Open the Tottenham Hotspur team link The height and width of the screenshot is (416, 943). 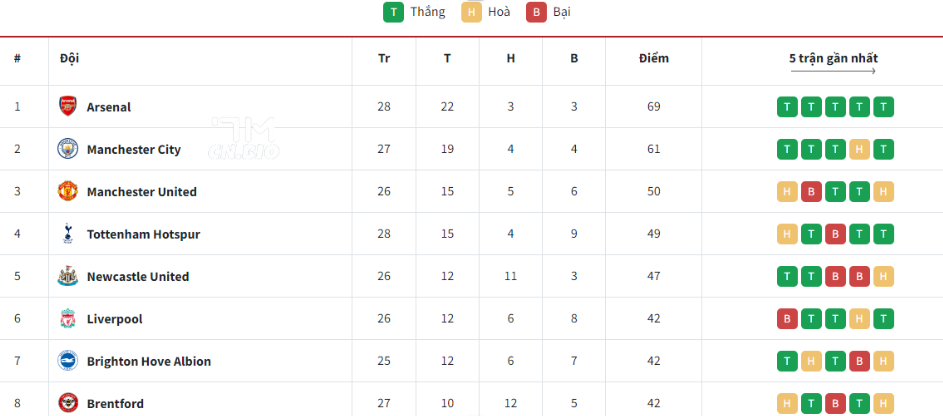click(143, 234)
